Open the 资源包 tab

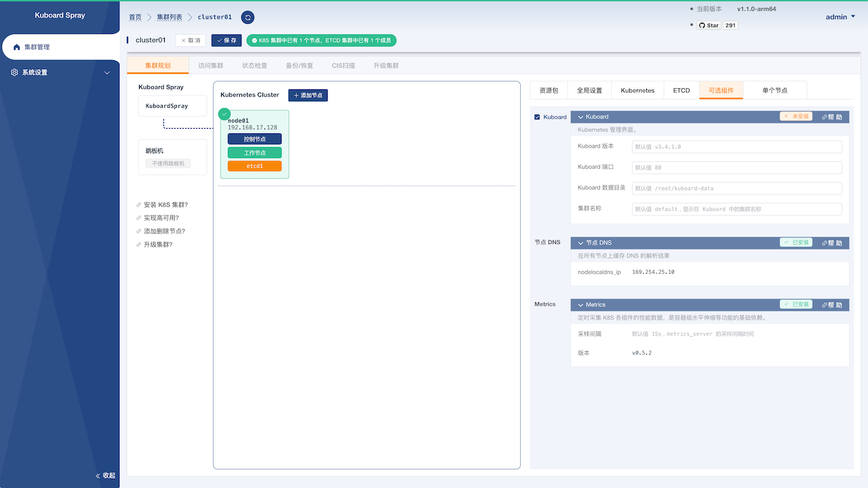pos(549,90)
